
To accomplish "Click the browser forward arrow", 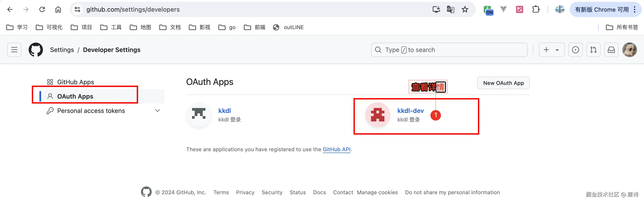I will tap(26, 9).
